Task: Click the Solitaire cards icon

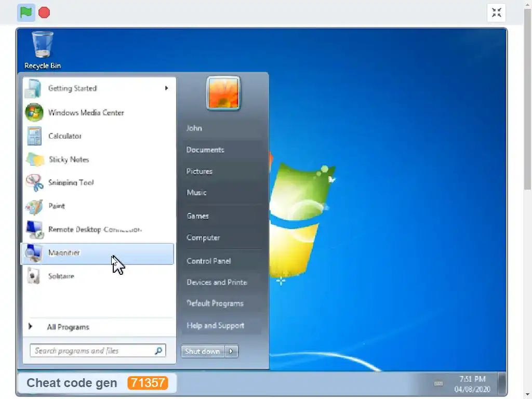Action: pos(34,276)
